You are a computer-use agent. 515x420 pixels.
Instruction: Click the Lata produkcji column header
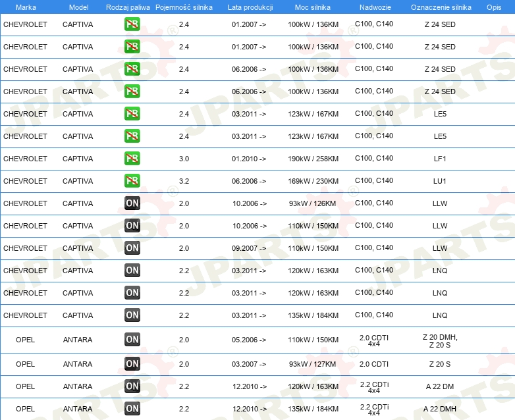[250, 7]
